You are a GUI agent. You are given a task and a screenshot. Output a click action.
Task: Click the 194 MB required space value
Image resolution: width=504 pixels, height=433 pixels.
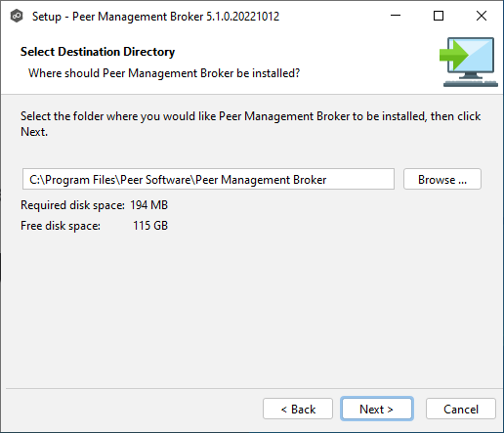(149, 205)
